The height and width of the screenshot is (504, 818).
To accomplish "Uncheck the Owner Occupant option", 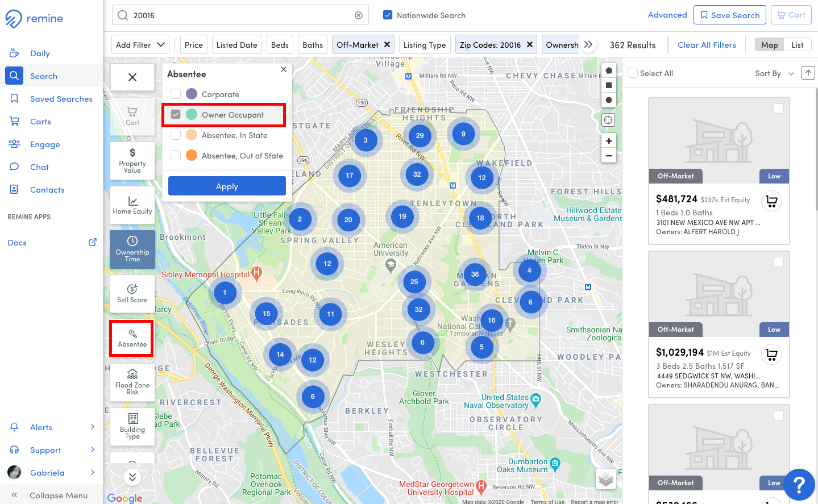I will tap(176, 114).
